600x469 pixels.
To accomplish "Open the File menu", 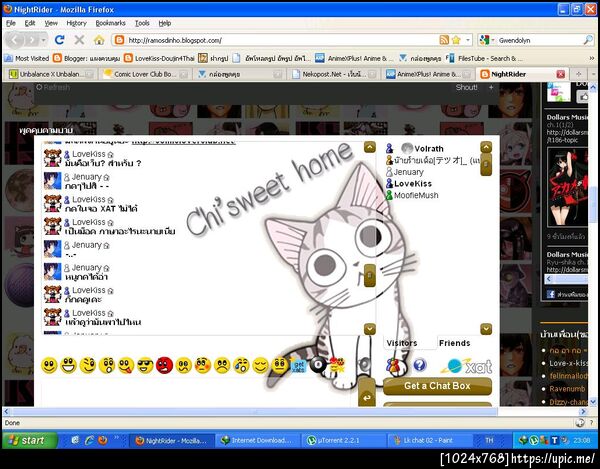I will [11, 23].
